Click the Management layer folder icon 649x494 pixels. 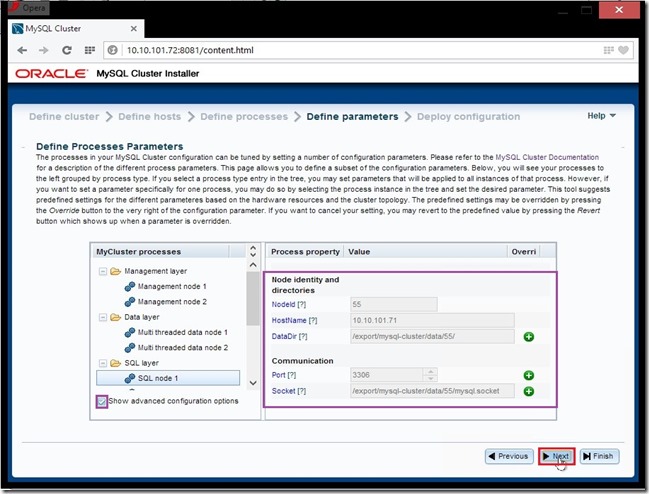(115, 271)
